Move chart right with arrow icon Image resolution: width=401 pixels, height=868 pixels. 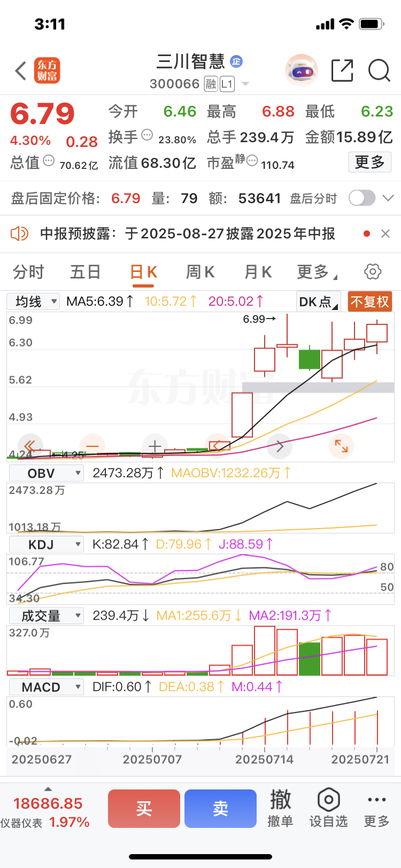pyautogui.click(x=280, y=446)
